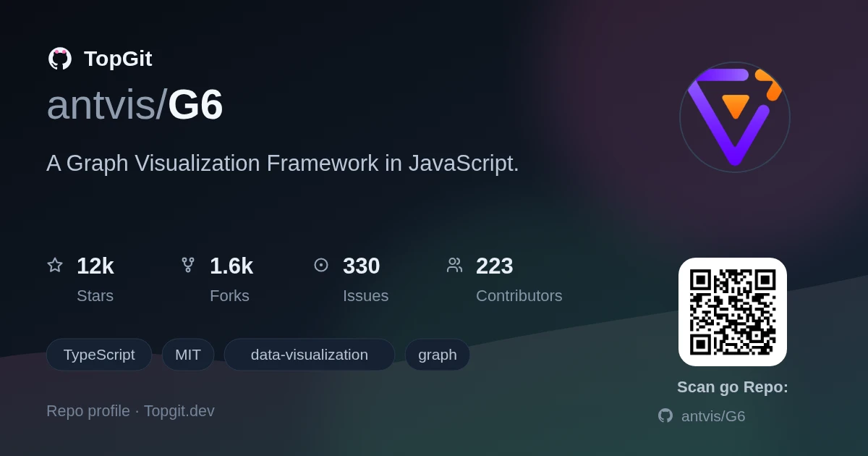Image resolution: width=868 pixels, height=456 pixels.
Task: Select the graph topic tag
Action: point(438,355)
